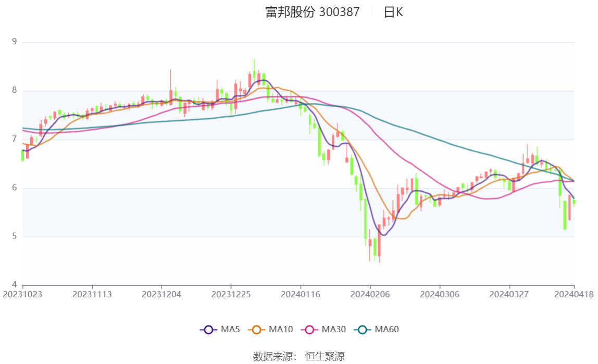Image resolution: width=598 pixels, height=364 pixels.
Task: Click the MA5 legend text label
Action: (230, 329)
